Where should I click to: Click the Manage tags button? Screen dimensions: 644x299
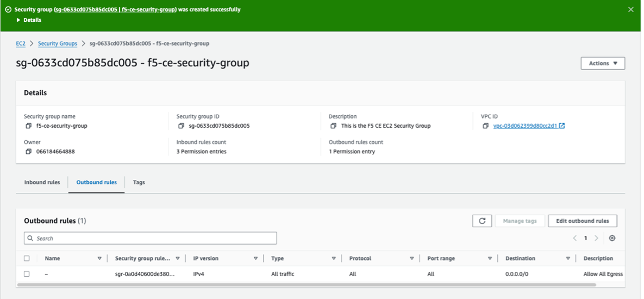(520, 221)
